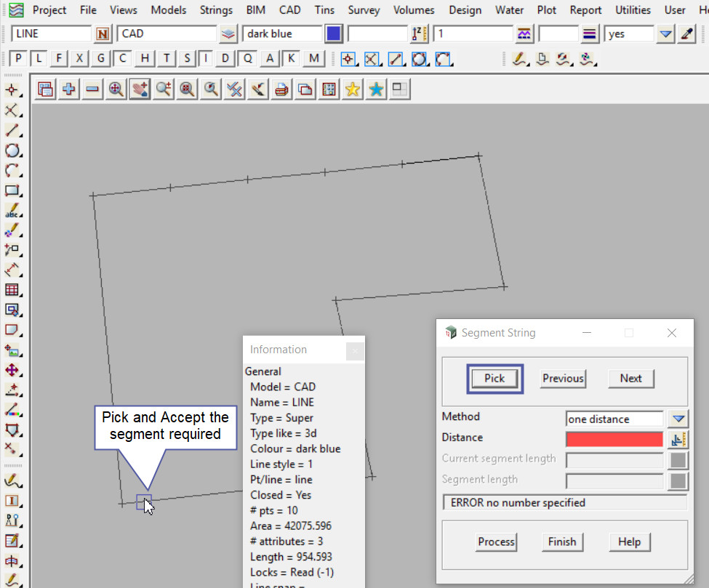Open the model list icon beside CAD
The width and height of the screenshot is (709, 588).
(x=228, y=34)
